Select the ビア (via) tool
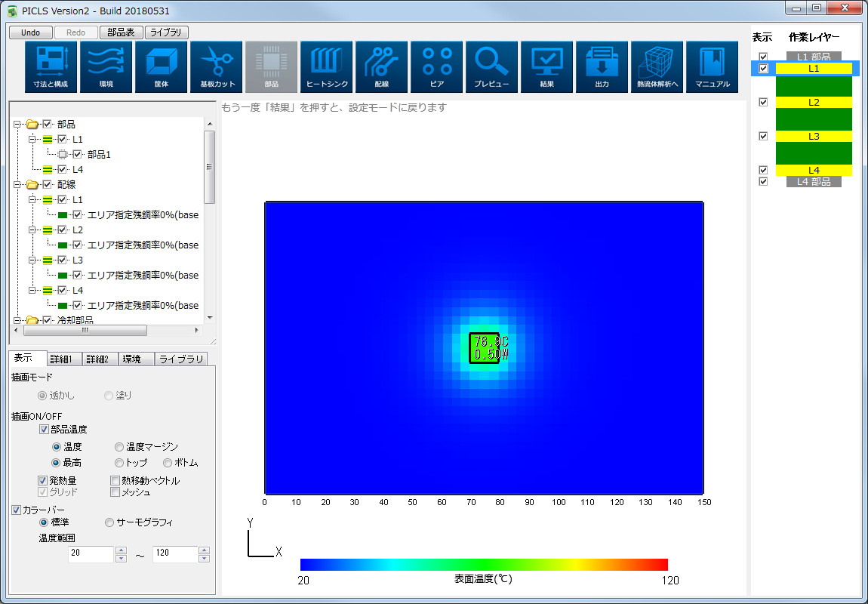 coord(437,66)
